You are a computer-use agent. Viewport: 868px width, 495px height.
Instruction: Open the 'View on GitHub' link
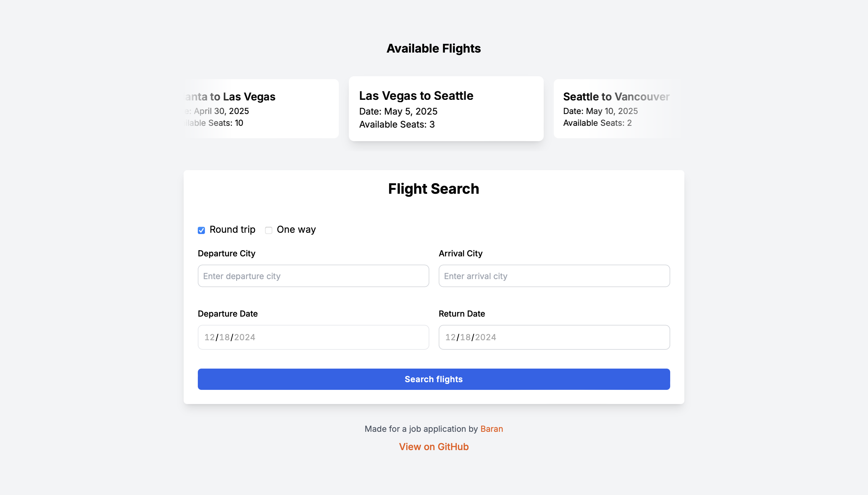pos(434,446)
